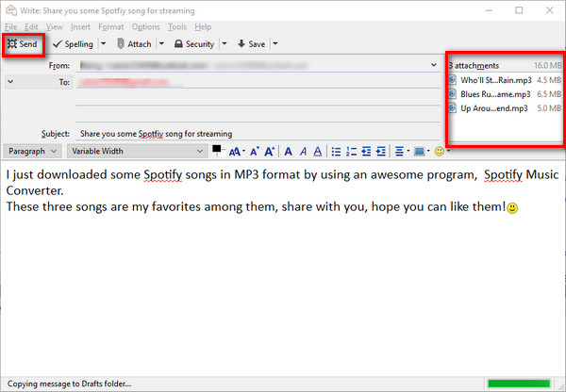The height and width of the screenshot is (392, 566).
Task: Open the smiley emoticon picker
Action: [x=441, y=152]
